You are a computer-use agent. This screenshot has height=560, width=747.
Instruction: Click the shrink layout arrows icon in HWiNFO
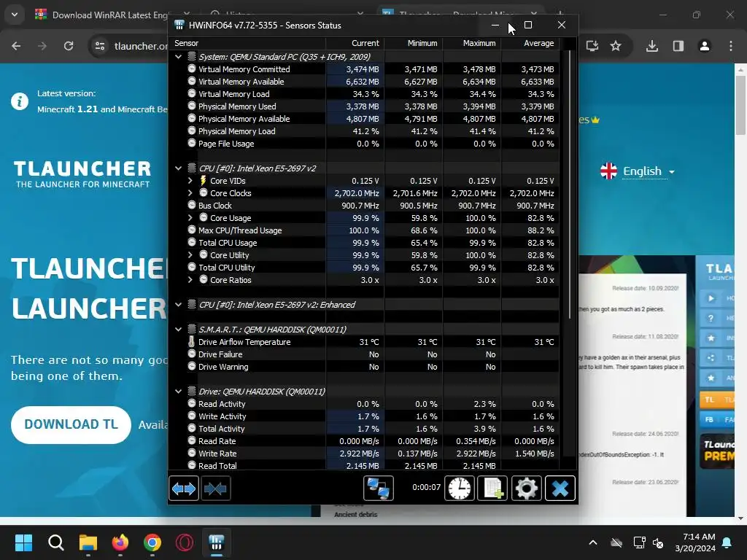pyautogui.click(x=216, y=488)
